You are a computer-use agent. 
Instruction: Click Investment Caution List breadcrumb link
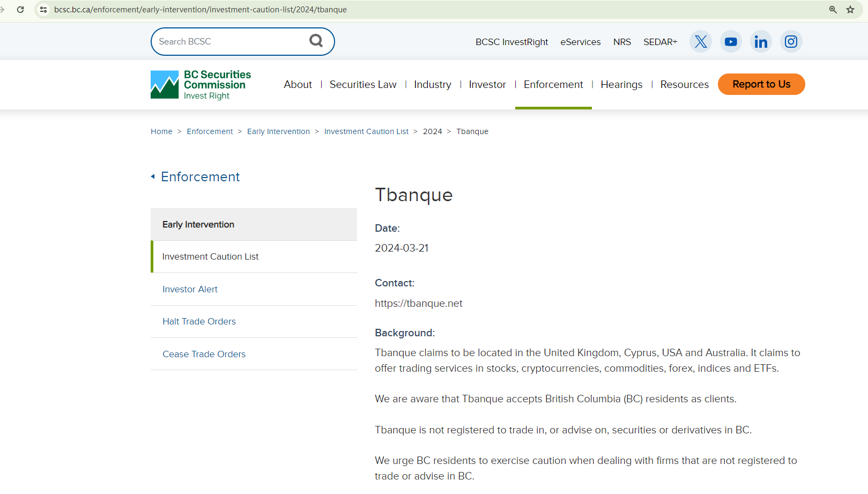click(366, 131)
